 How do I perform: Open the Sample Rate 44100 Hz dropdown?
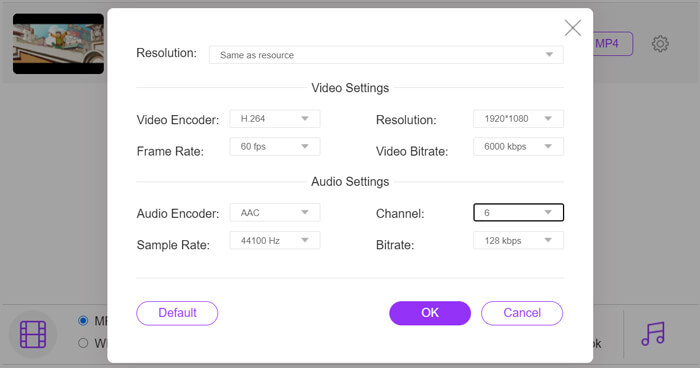(x=275, y=240)
